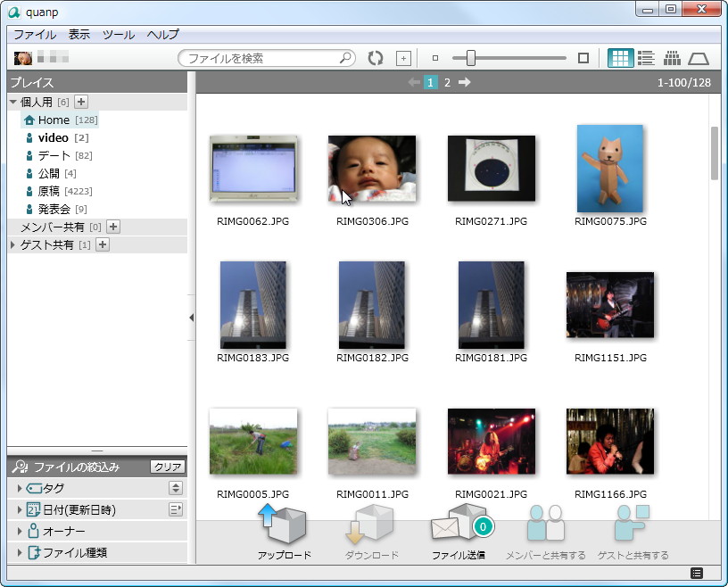Click the メンバーと共有する share icon
728x587 pixels.
tap(545, 525)
